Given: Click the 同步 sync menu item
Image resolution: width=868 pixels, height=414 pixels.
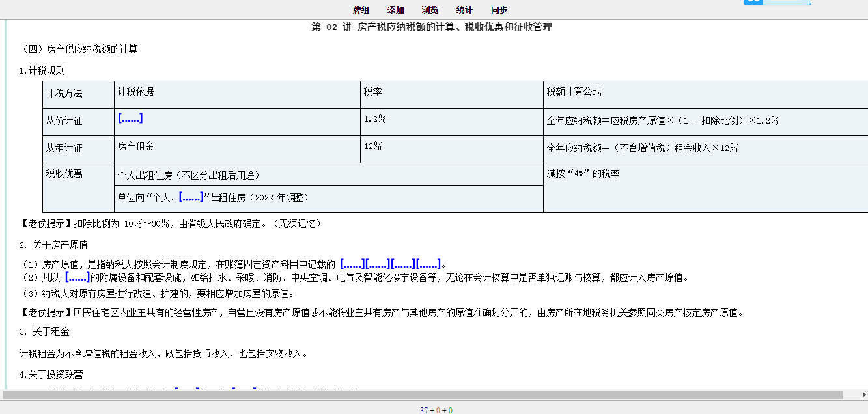Looking at the screenshot, I should click(x=499, y=10).
